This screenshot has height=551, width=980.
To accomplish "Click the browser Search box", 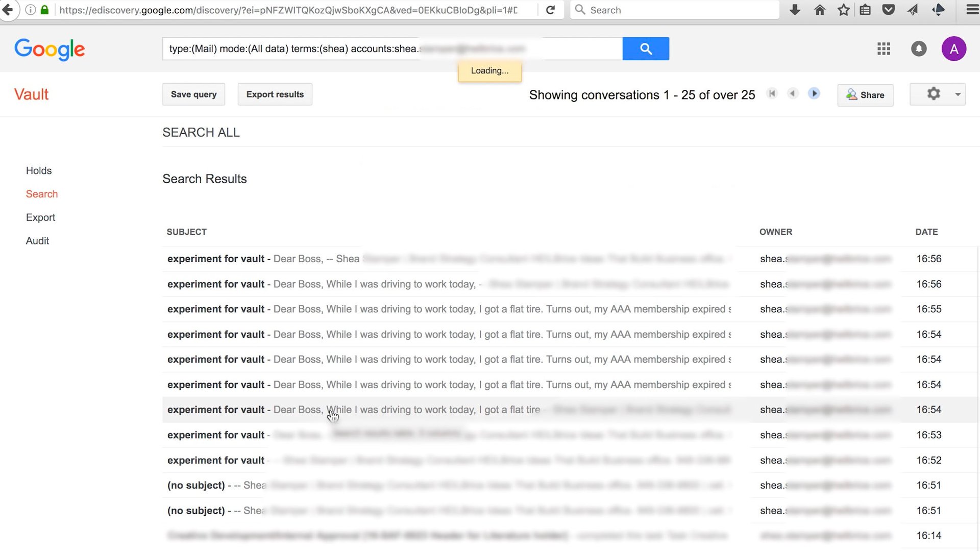I will point(675,10).
